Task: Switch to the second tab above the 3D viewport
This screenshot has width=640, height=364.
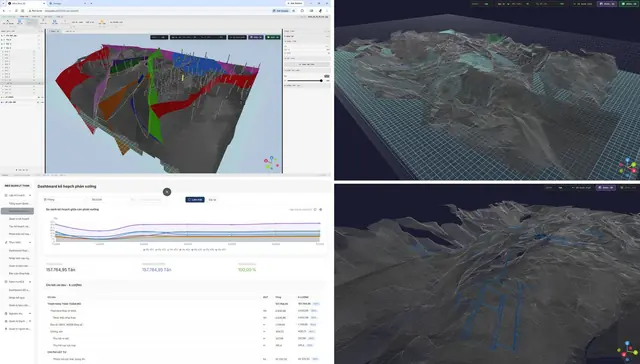Action: [69, 31]
